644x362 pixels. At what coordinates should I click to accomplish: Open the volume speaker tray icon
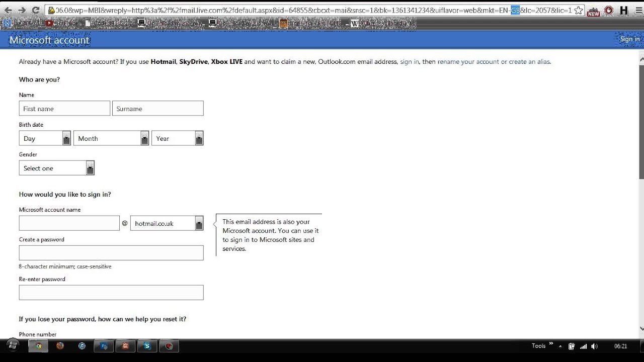[x=595, y=346]
